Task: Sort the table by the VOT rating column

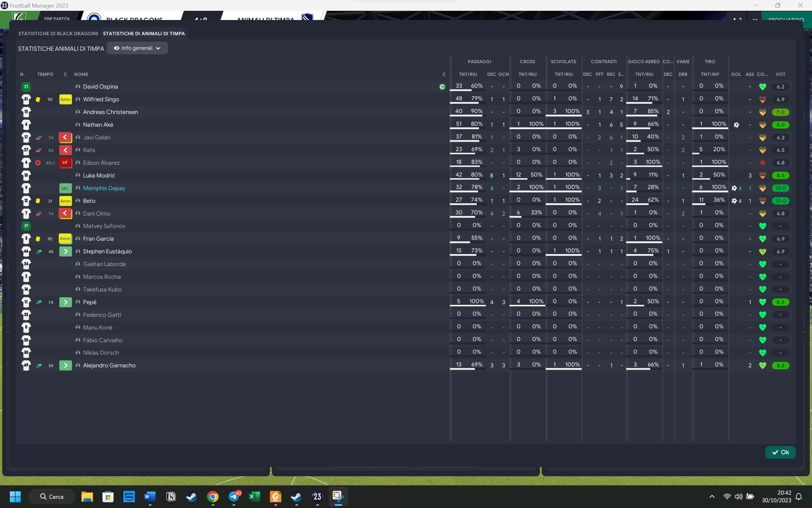Action: tap(781, 74)
